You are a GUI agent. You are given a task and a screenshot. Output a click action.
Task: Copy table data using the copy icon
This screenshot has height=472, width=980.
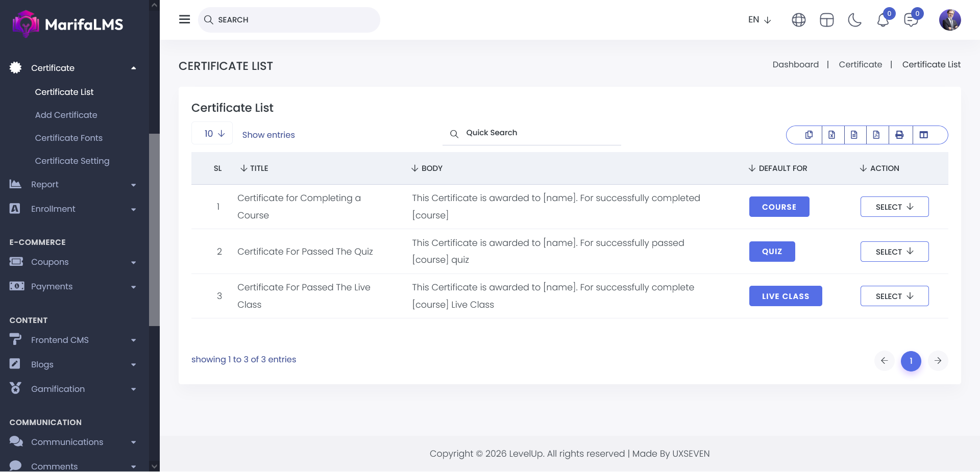[809, 135]
